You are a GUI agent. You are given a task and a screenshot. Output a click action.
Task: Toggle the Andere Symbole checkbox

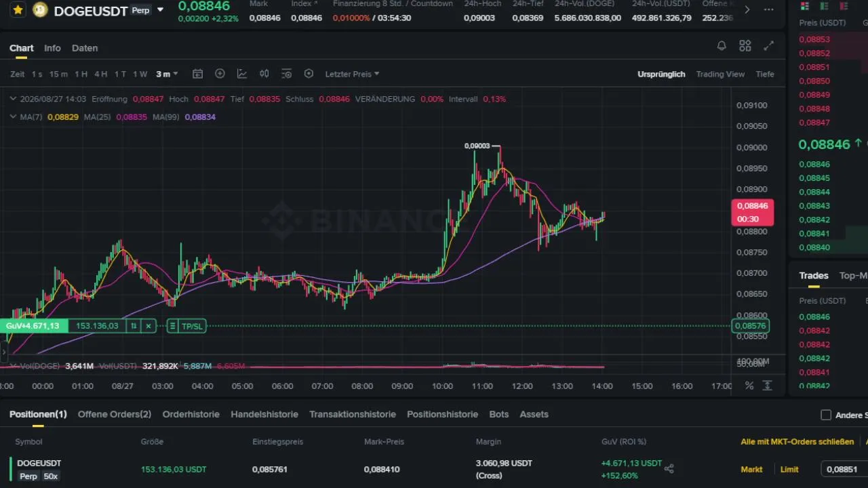click(826, 415)
